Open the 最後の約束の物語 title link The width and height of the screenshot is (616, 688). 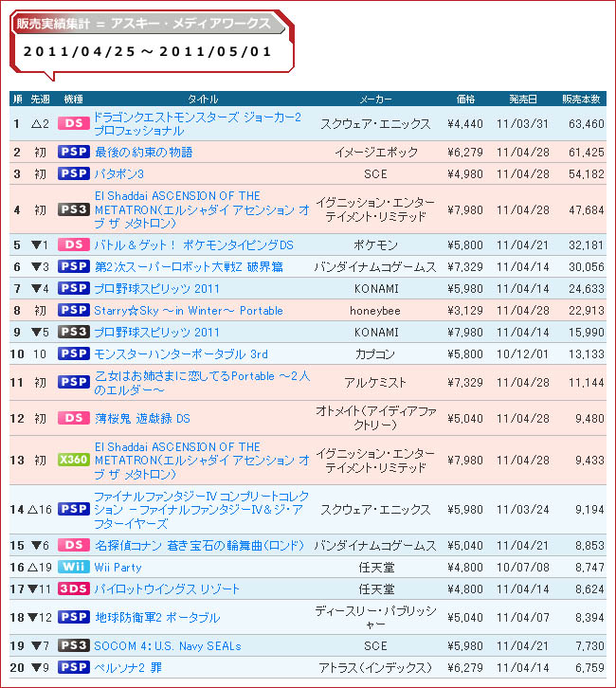pos(143,153)
